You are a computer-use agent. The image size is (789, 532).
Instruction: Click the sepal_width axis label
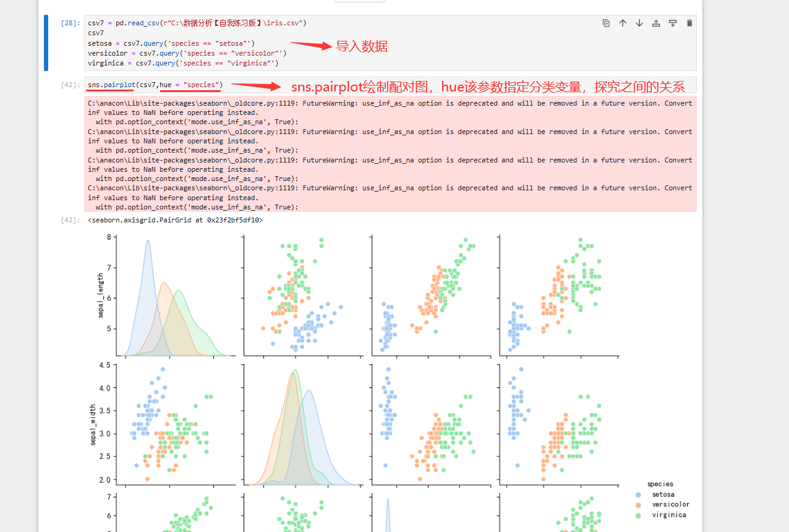[94, 424]
